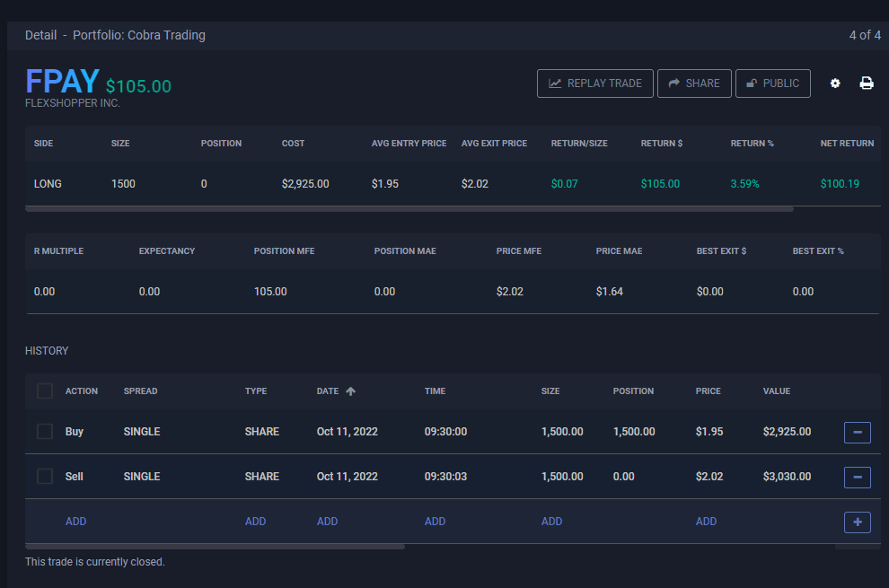Click ADD under the Time column
889x588 pixels.
pos(436,522)
